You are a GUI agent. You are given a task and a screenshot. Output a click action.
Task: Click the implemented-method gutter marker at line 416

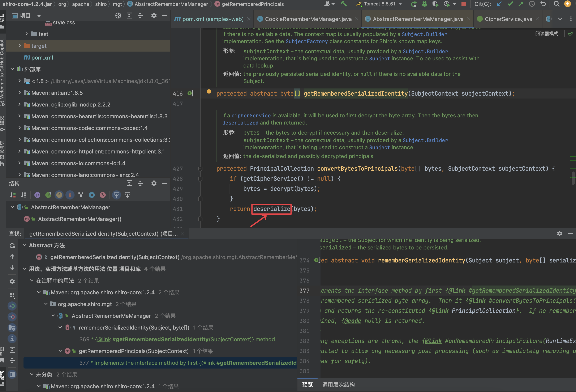click(x=190, y=93)
